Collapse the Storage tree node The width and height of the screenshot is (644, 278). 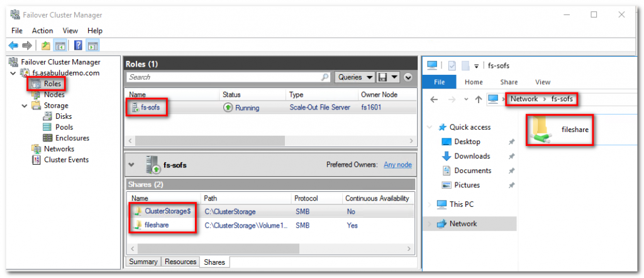[x=25, y=106]
